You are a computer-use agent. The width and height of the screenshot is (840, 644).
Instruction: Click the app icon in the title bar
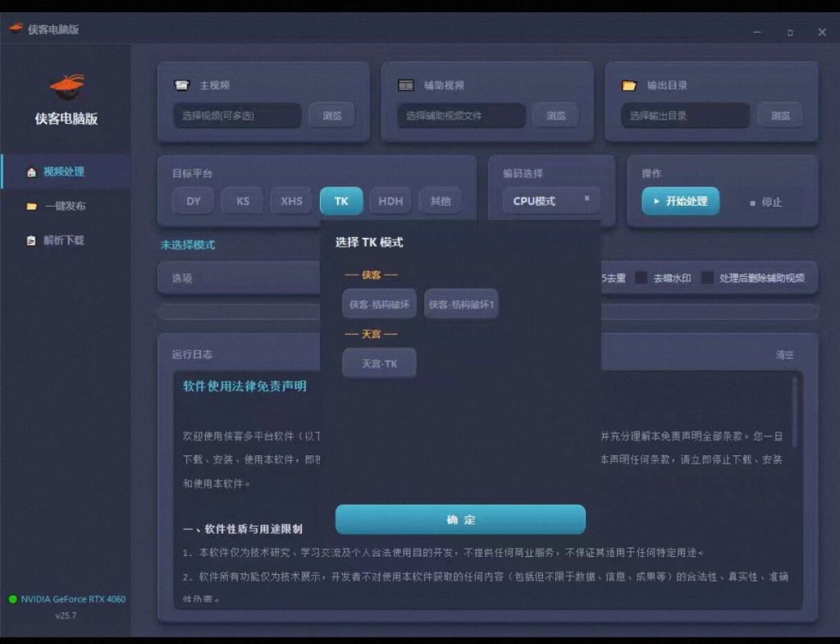pyautogui.click(x=16, y=28)
